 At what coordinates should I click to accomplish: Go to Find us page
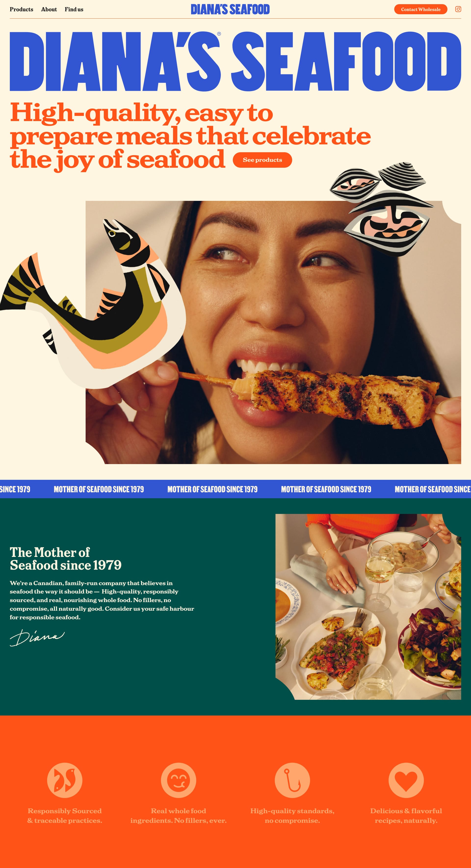tap(74, 9)
